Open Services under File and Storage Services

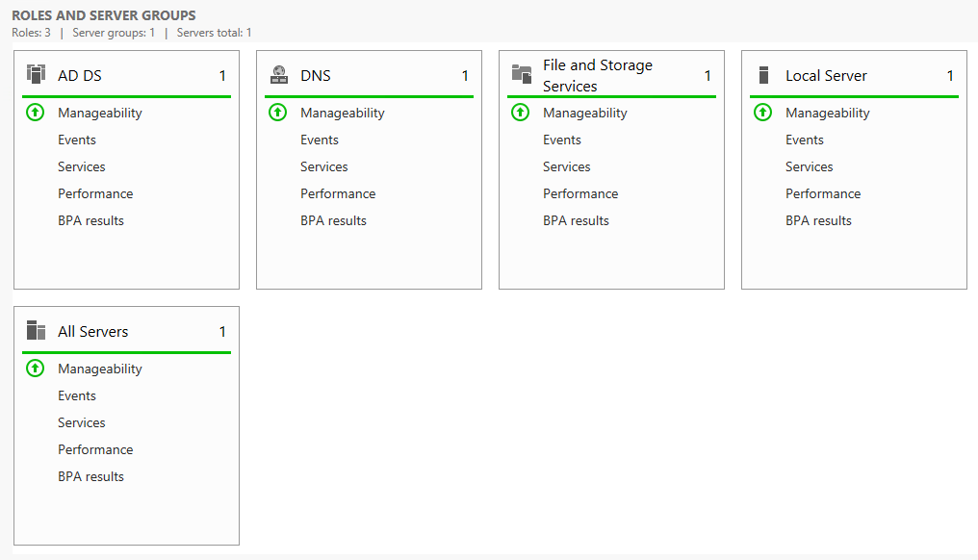[566, 166]
